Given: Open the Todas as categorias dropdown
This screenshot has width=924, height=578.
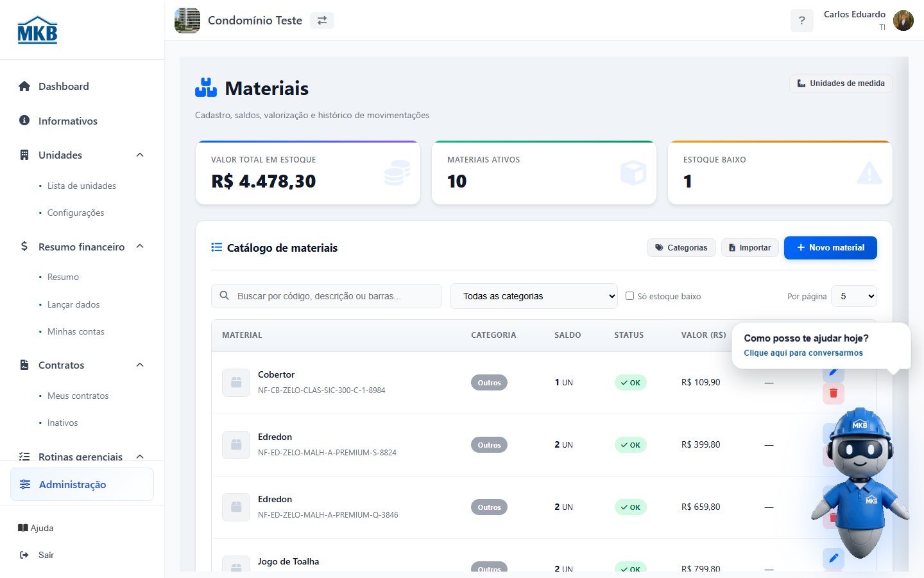Looking at the screenshot, I should click(534, 296).
